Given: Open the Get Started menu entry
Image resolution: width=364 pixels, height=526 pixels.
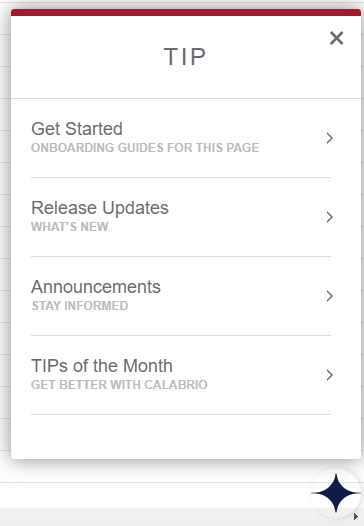Looking at the screenshot, I should 181,138.
